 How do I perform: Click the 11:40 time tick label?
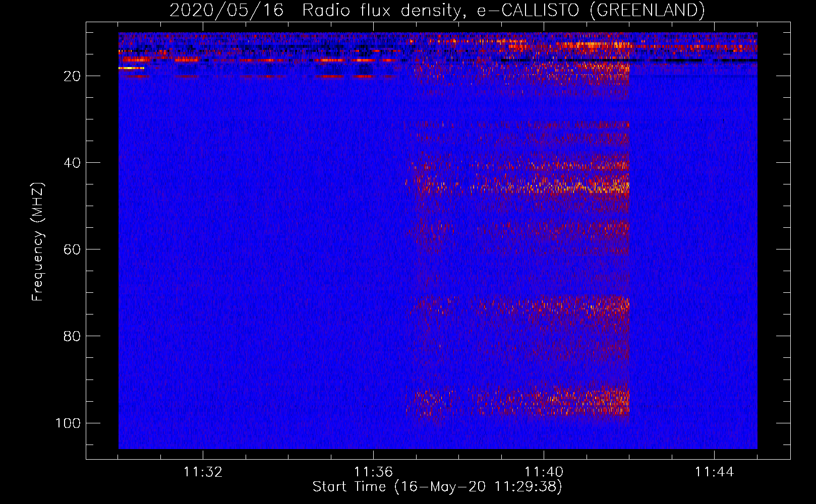pyautogui.click(x=544, y=472)
